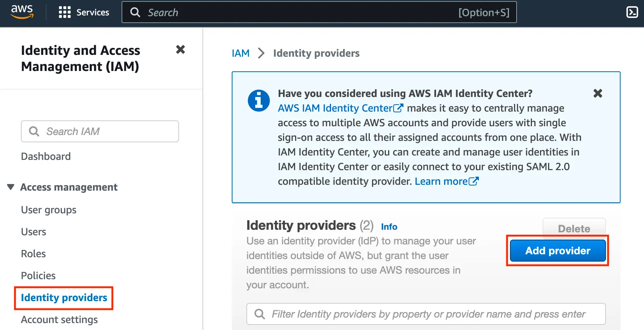644x330 pixels.
Task: Open the Info link beside Identity providers
Action: (389, 227)
